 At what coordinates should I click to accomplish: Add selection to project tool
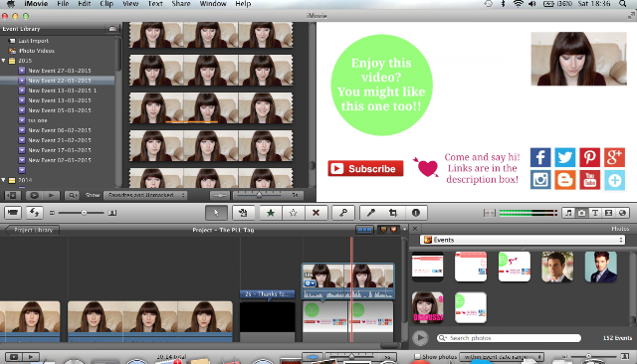[x=243, y=213]
